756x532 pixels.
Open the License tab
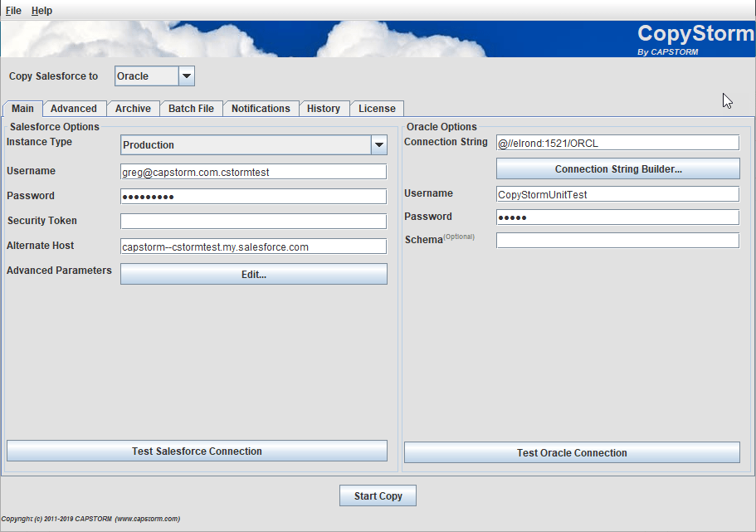point(377,108)
